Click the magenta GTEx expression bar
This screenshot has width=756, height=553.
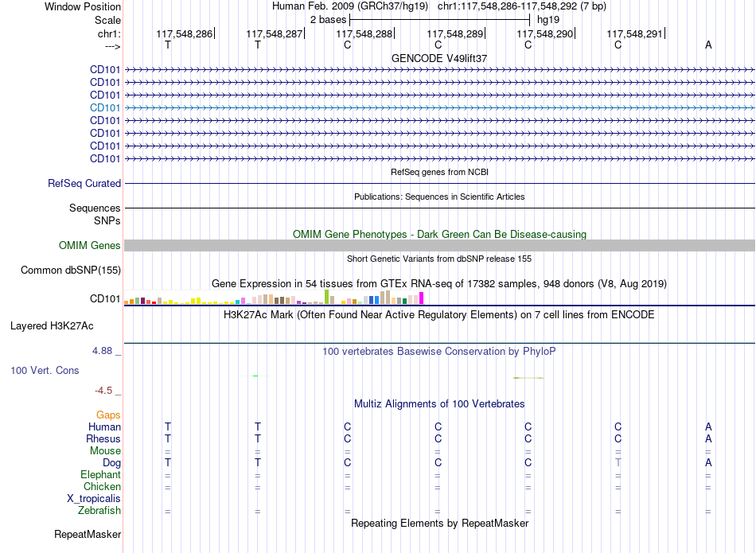point(422,298)
